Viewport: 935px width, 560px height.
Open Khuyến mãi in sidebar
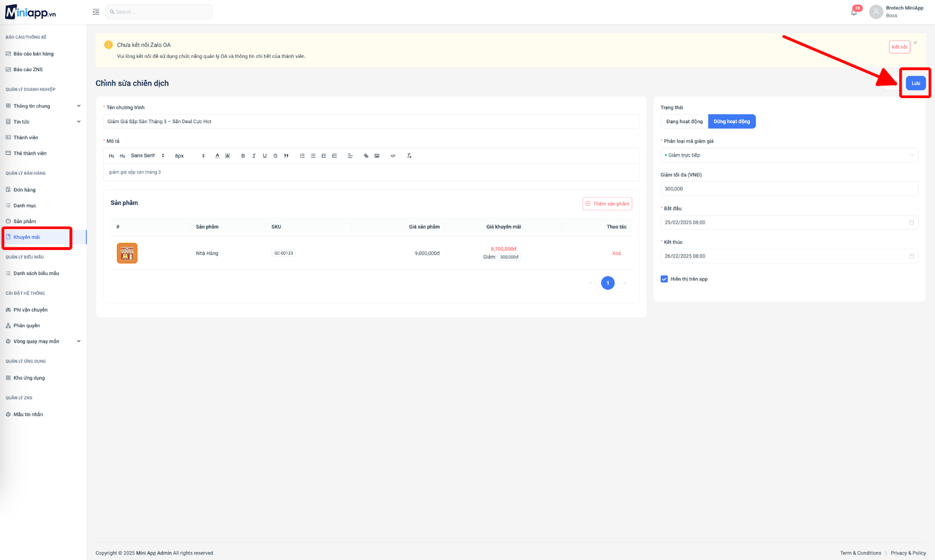[x=43, y=237]
